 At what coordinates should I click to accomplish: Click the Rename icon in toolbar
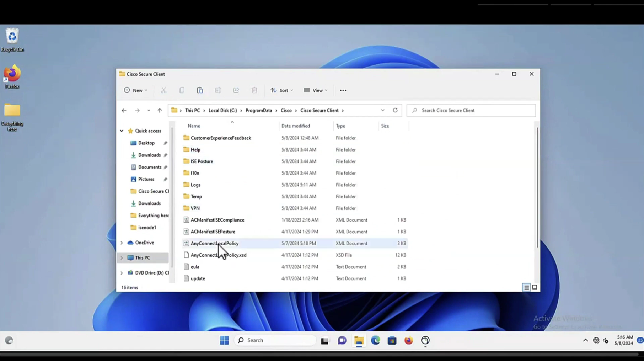coord(218,90)
